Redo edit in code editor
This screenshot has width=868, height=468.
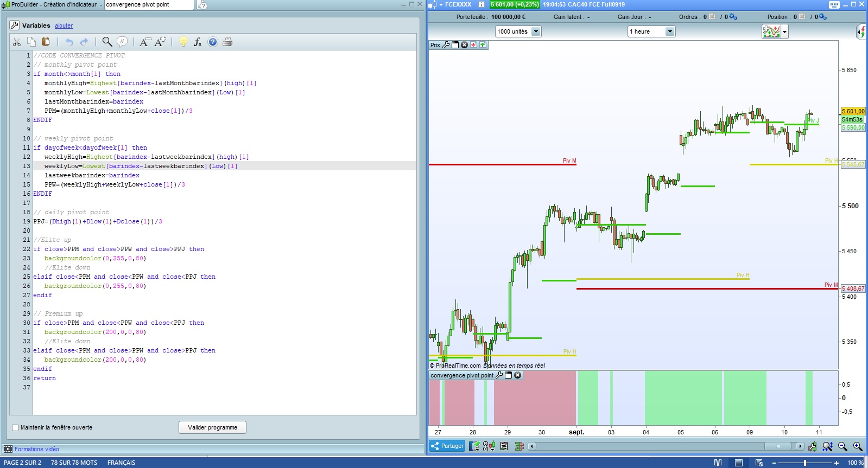pos(84,42)
